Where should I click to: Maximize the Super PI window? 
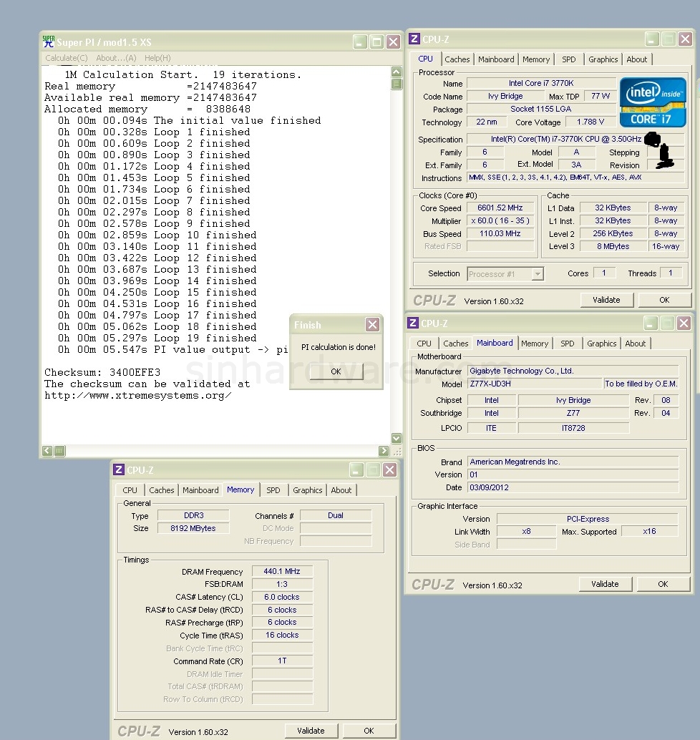(376, 42)
